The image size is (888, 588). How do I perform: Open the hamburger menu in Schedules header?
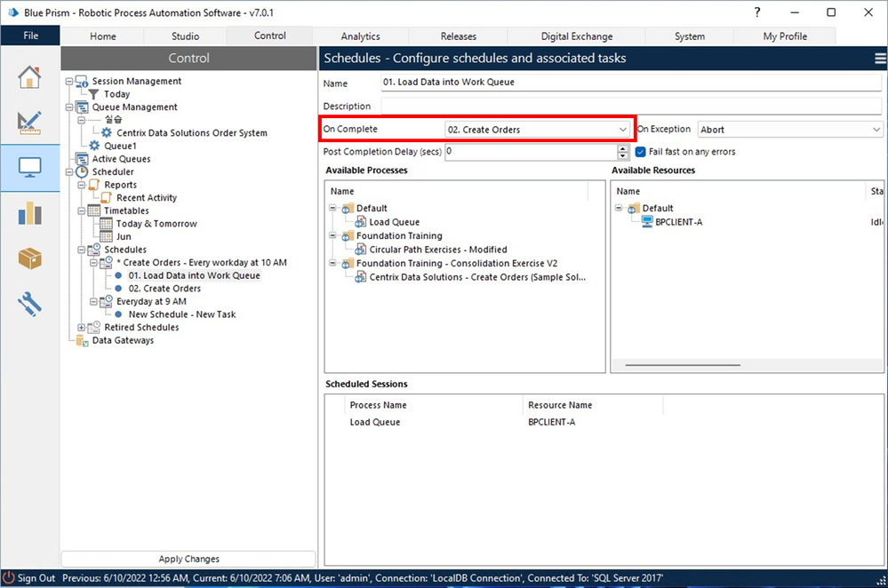tap(880, 59)
